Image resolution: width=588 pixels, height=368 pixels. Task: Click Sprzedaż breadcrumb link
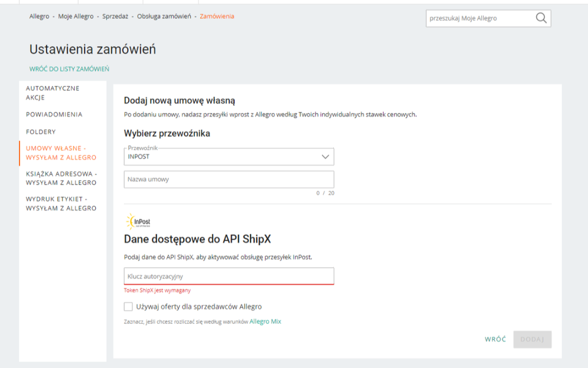(x=115, y=16)
